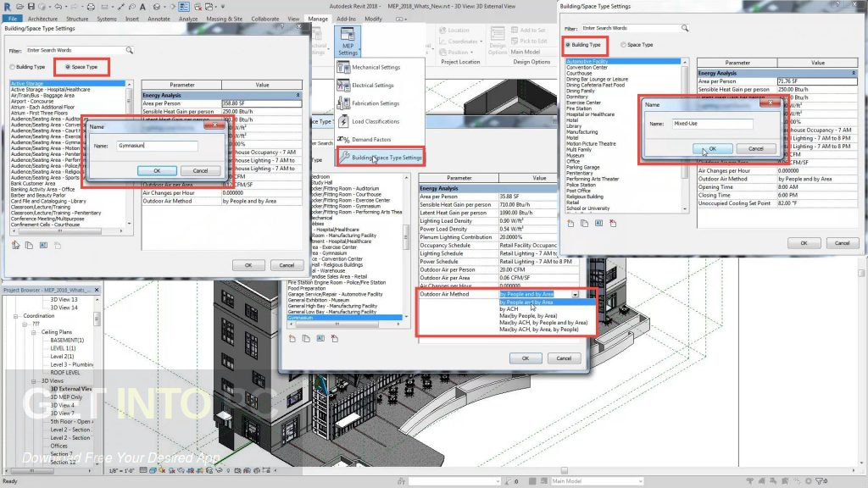Select the Text tool (A) in Quick Access toolbar
This screenshot has width=868, height=488.
(x=142, y=7)
